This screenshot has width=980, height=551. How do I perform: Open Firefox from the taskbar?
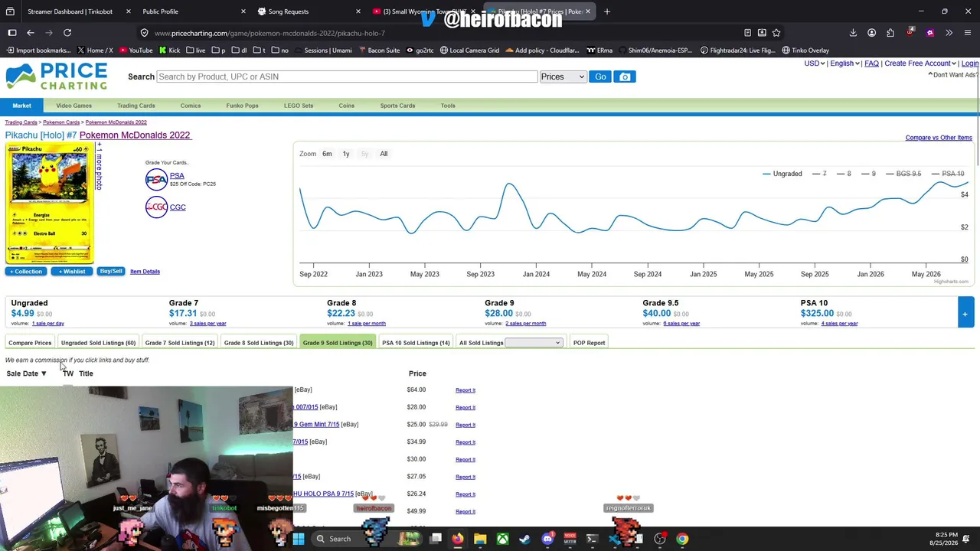(x=457, y=539)
